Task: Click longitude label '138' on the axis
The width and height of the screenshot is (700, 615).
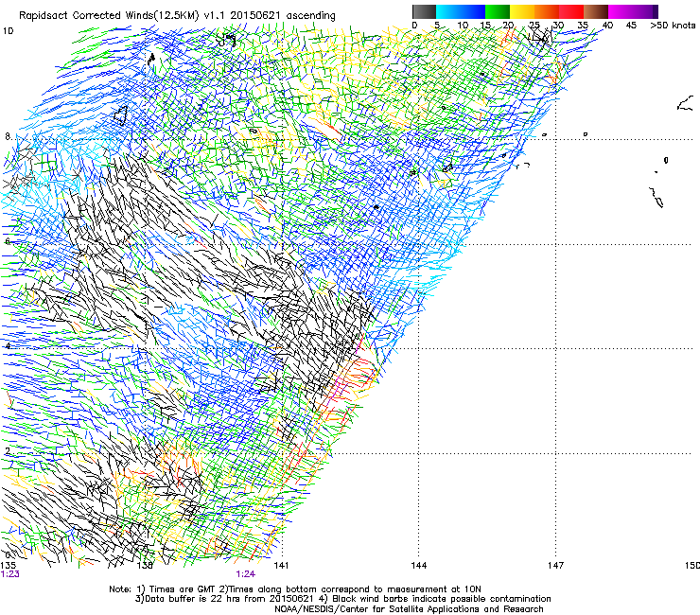Action: (x=145, y=566)
